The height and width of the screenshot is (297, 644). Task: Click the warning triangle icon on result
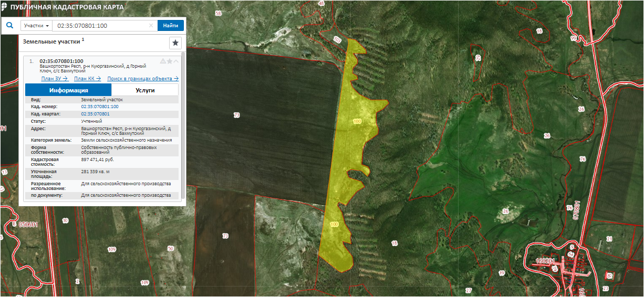click(x=163, y=61)
